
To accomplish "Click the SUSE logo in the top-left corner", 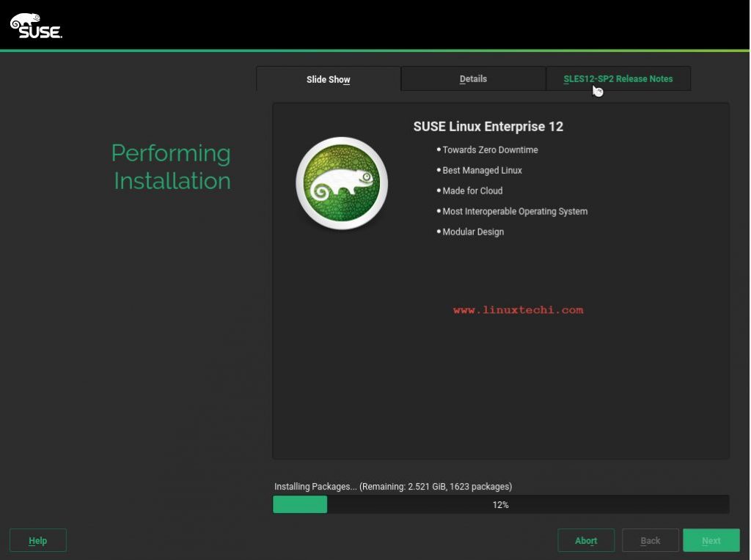I will tap(35, 24).
